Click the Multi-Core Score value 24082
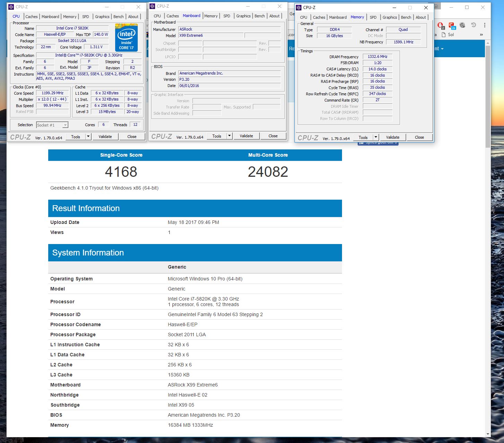The height and width of the screenshot is (443, 504). coord(268,172)
